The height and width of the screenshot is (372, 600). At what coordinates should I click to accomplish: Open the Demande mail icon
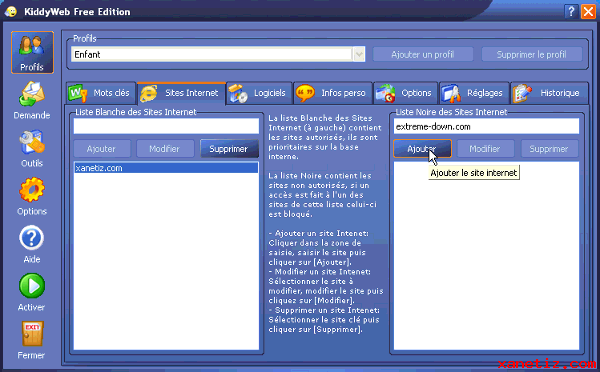tap(31, 94)
